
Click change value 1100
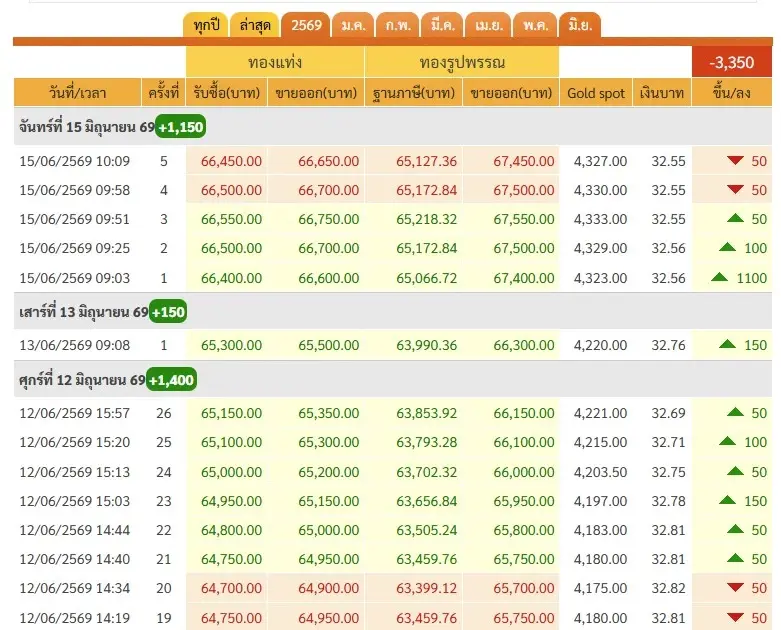pyautogui.click(x=751, y=278)
